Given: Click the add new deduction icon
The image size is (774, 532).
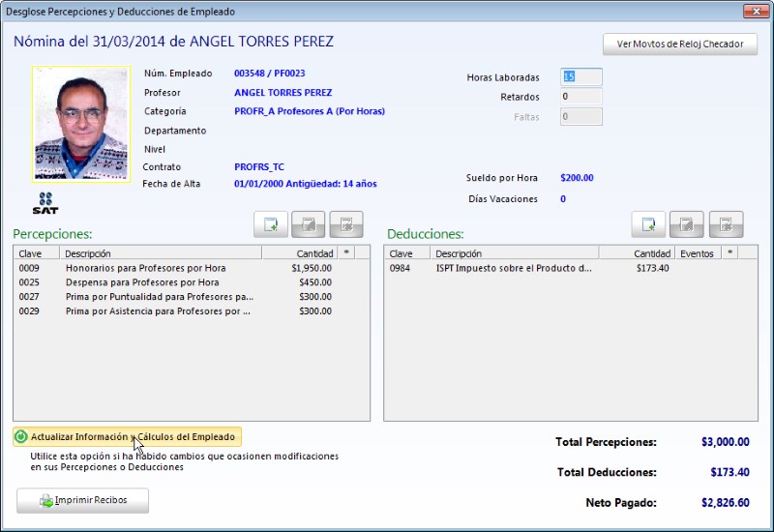Looking at the screenshot, I should coord(648,224).
